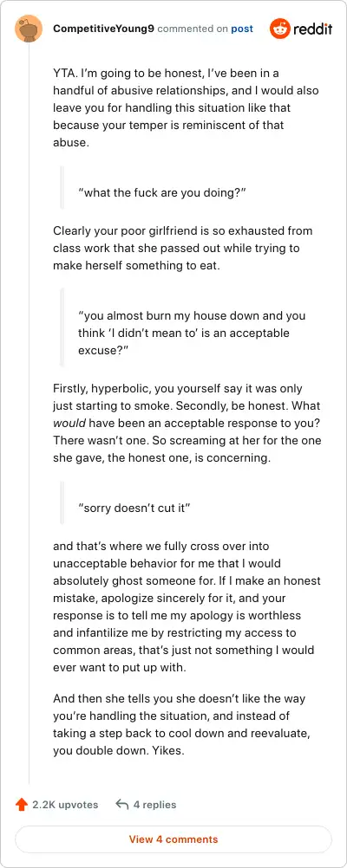Select the "sorry doesn't cut it" quote

click(134, 508)
